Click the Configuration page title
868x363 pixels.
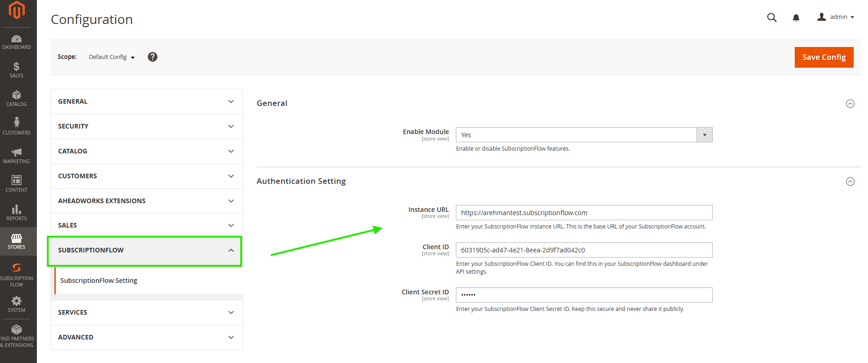click(92, 19)
